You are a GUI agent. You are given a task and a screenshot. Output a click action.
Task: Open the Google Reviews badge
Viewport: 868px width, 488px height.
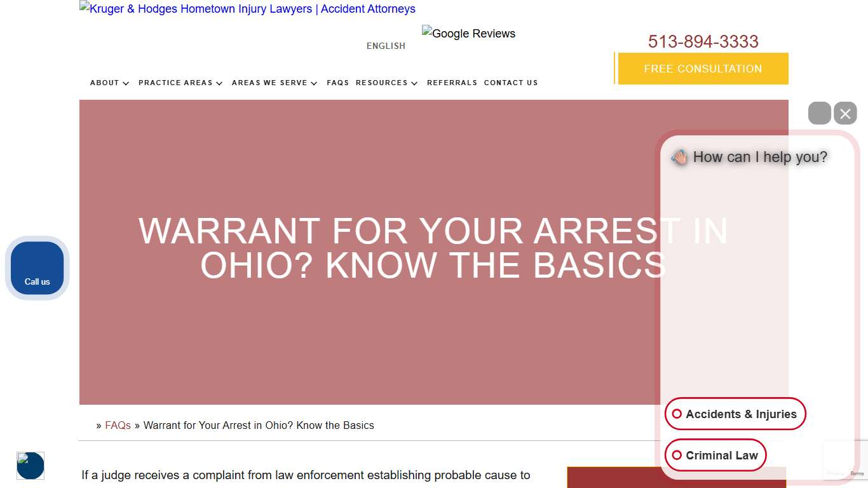468,33
